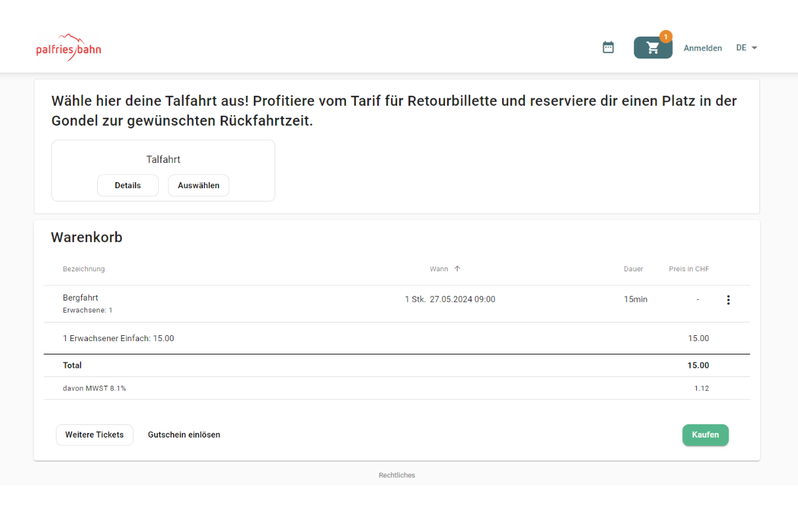Show Details for Talfahrt
This screenshot has width=798, height=532.
128,186
